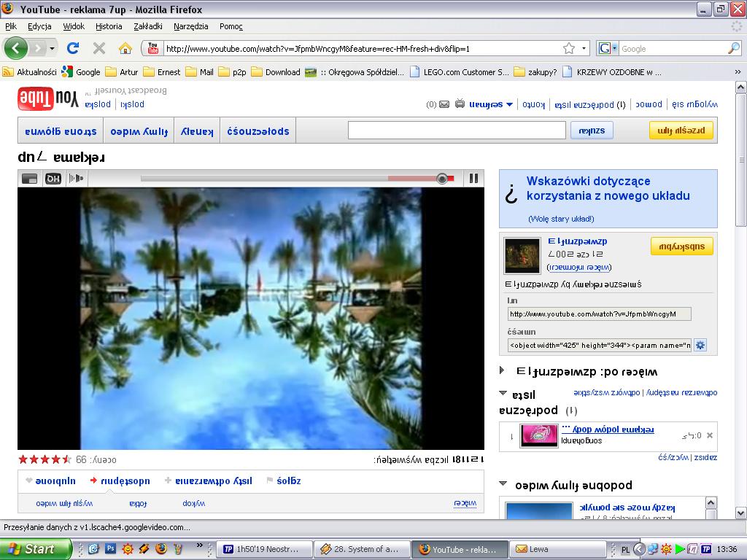
Task: Click the yellow subscribe button
Action: pos(681,246)
